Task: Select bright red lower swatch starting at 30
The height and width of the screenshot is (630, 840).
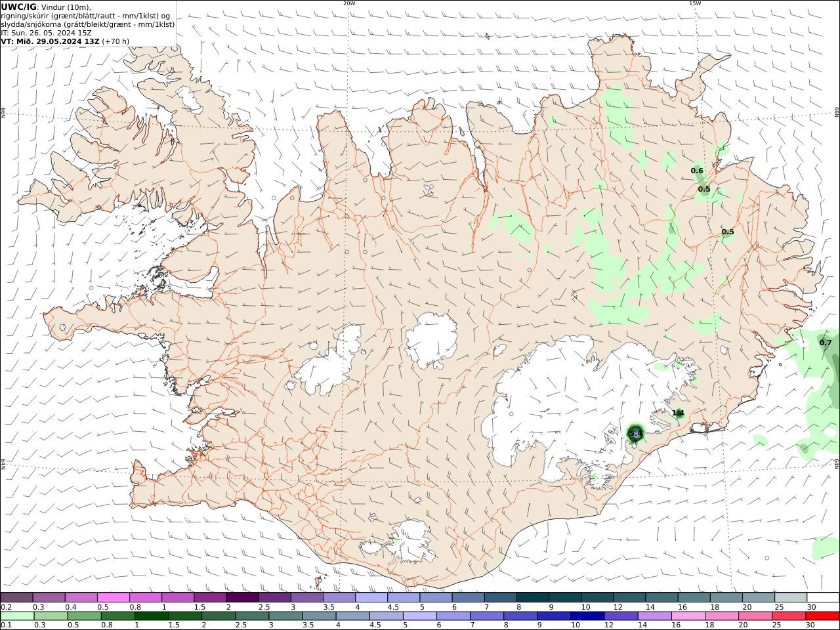Action: 822,616
